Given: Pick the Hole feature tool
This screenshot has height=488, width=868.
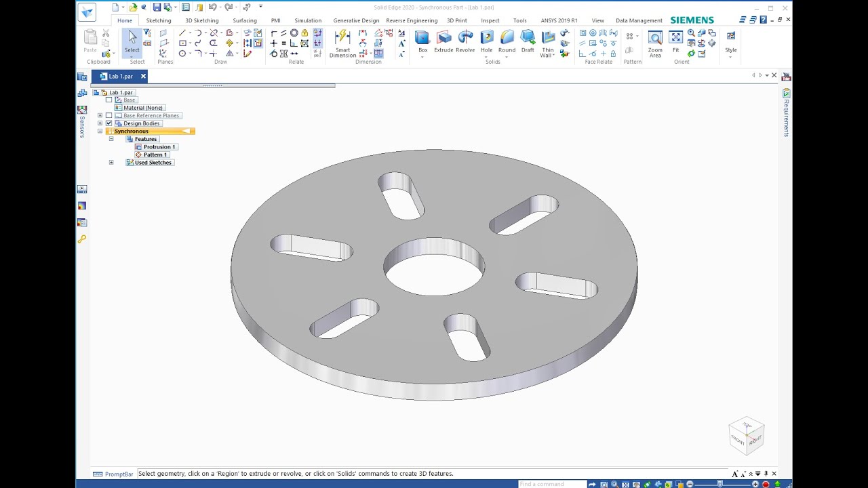Looking at the screenshot, I should click(x=487, y=41).
